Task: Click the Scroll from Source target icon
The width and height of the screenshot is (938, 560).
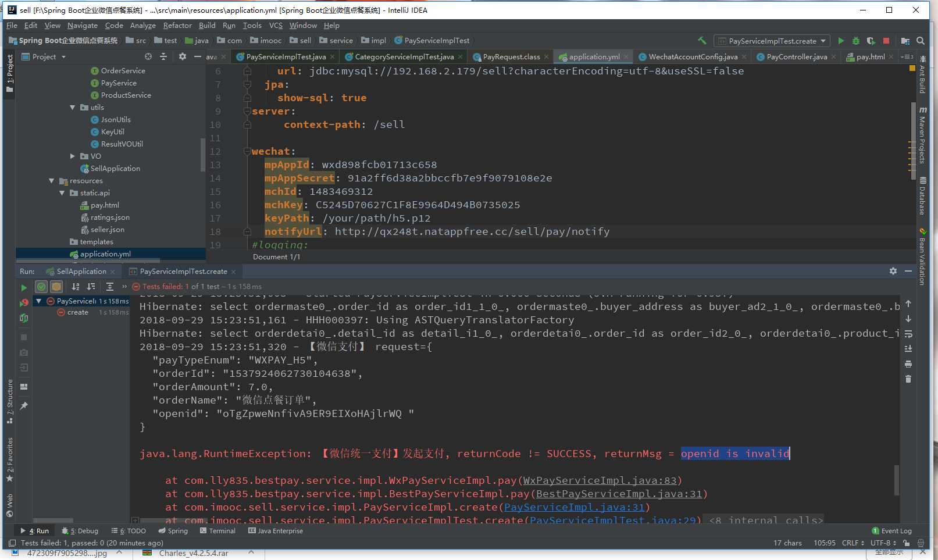Action: tap(148, 56)
